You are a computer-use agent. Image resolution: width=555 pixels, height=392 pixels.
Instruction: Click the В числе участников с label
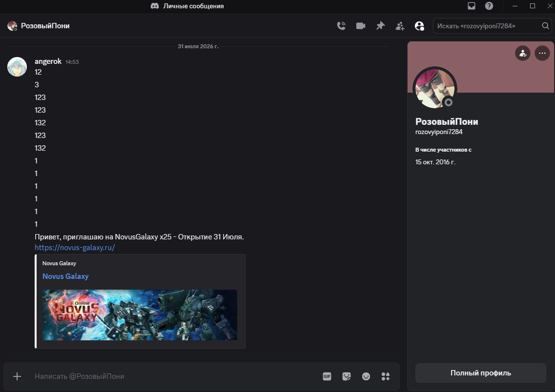coord(444,150)
